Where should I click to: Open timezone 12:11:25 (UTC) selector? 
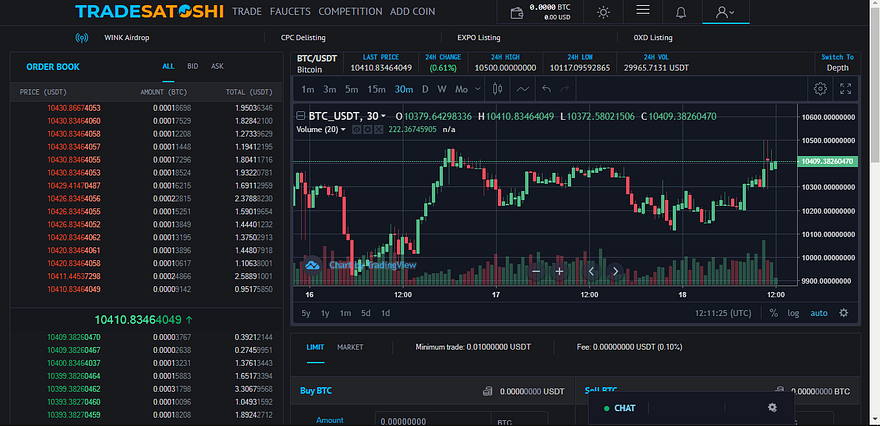tap(723, 313)
